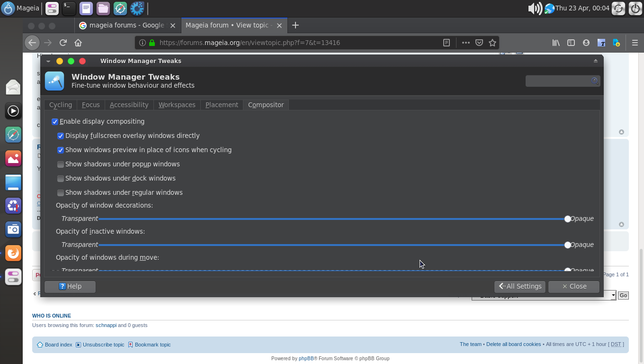The width and height of the screenshot is (644, 364).
Task: Open the settings switches icon in left dock
Action: 13,277
